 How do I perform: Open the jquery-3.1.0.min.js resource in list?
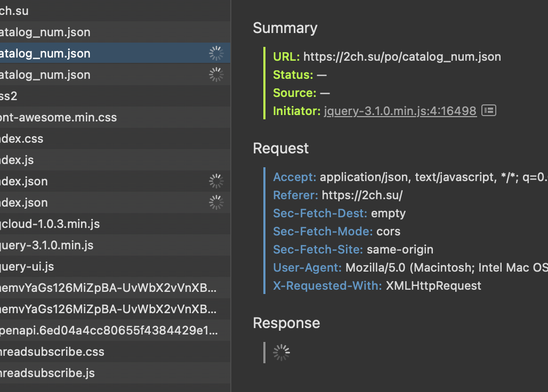(x=46, y=245)
